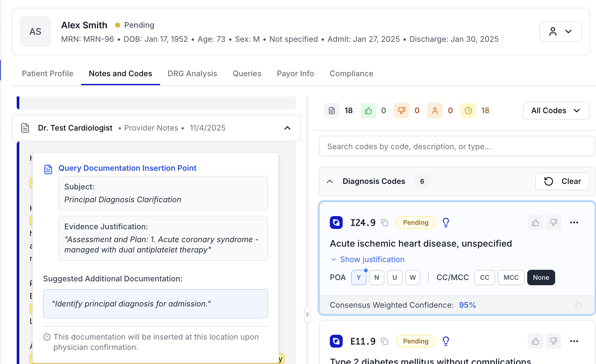Click thumbs down on I24.9 code
This screenshot has height=364, width=596.
click(553, 223)
